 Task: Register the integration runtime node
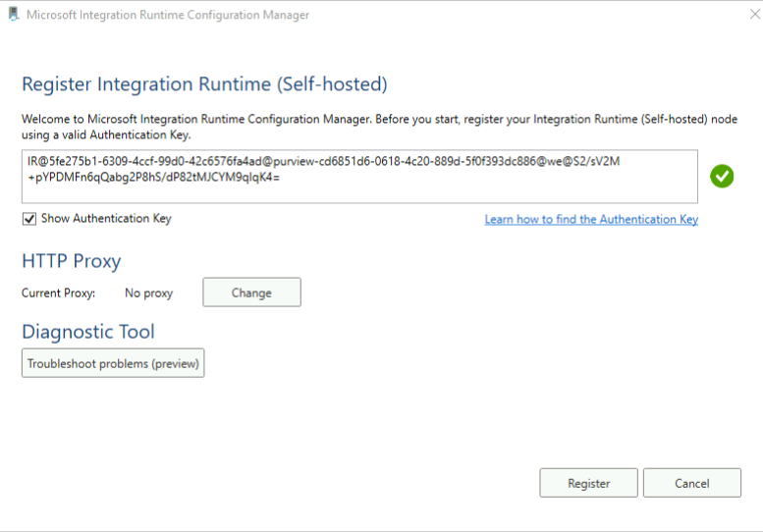coord(588,483)
